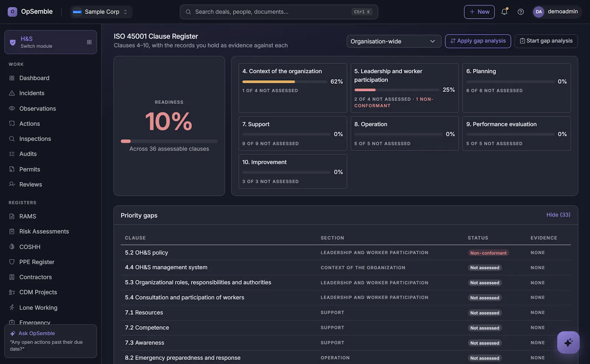Go to Dashboard in the sidebar

51,78
